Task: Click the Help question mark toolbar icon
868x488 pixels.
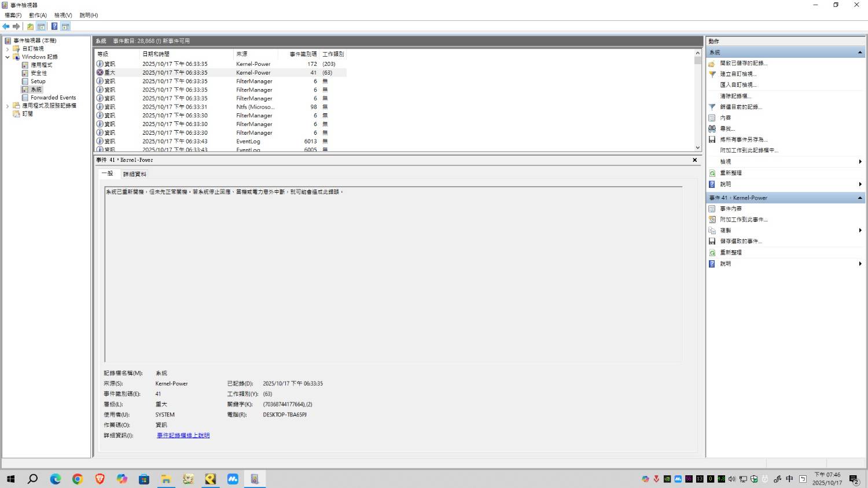Action: [x=54, y=27]
